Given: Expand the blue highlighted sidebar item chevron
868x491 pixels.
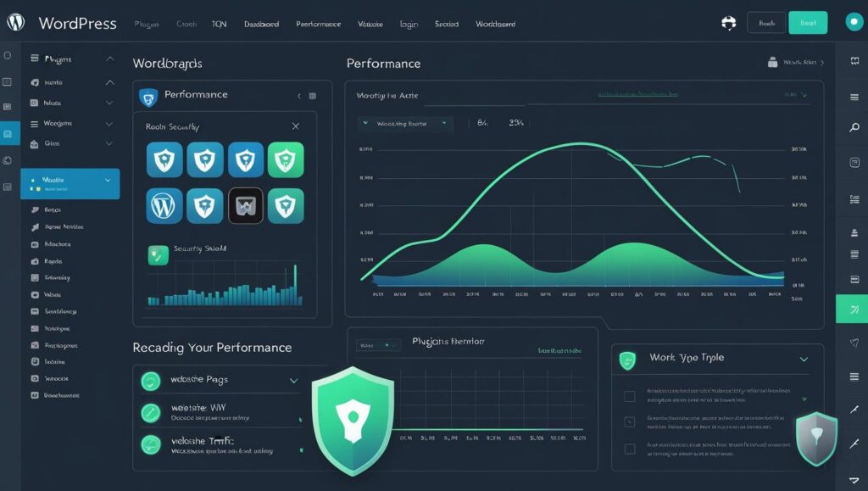Looking at the screenshot, I should point(108,181).
